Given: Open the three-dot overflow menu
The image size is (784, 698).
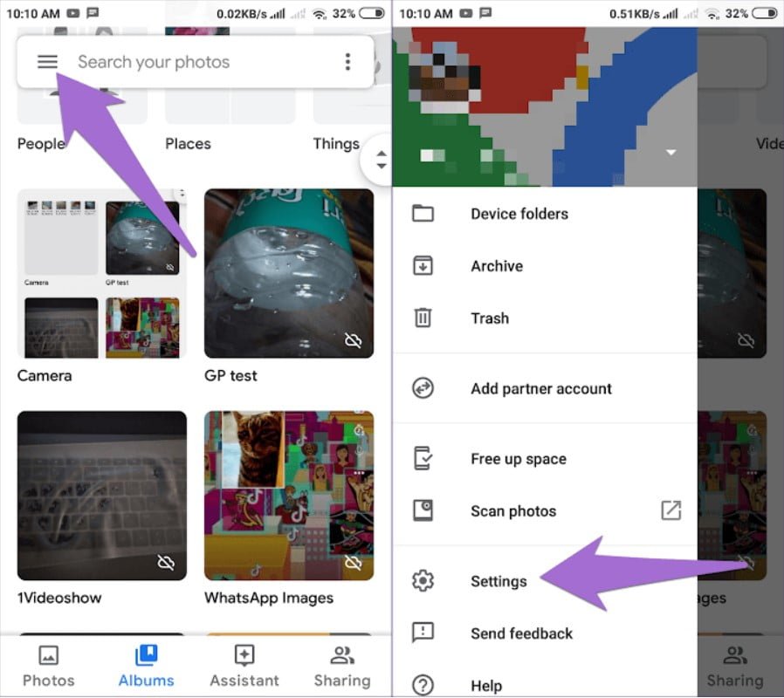Looking at the screenshot, I should tap(347, 61).
